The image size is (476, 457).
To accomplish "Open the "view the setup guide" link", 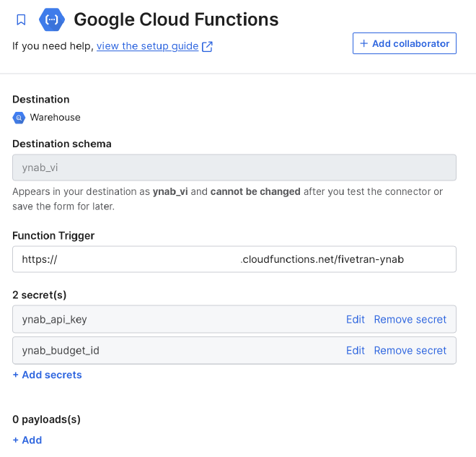I will pyautogui.click(x=147, y=46).
